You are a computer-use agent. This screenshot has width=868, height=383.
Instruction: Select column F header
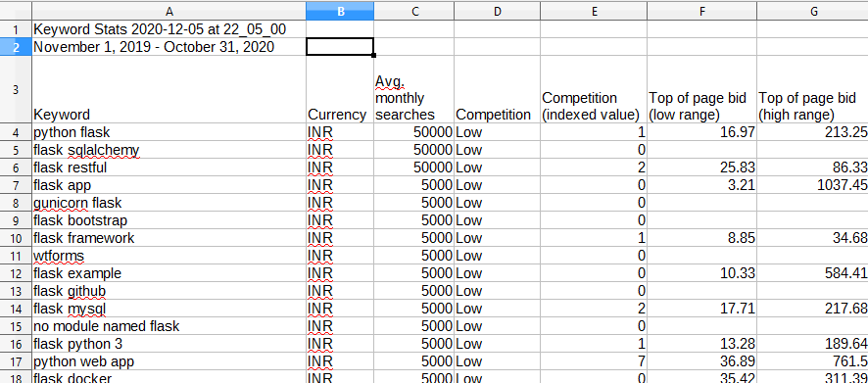[701, 11]
